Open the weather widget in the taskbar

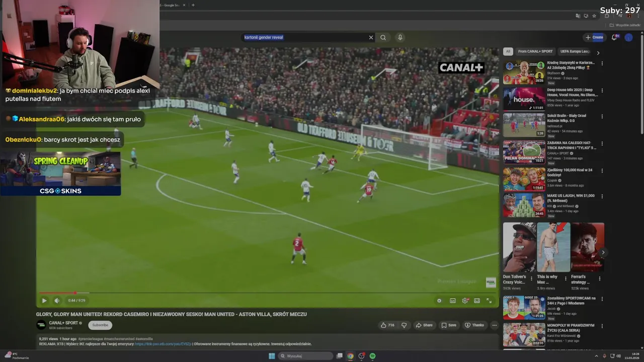point(17,355)
